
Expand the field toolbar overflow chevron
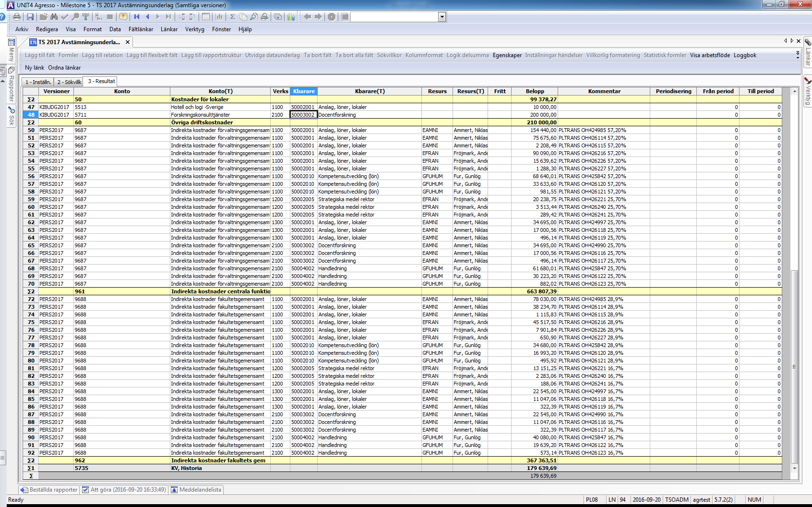click(798, 55)
